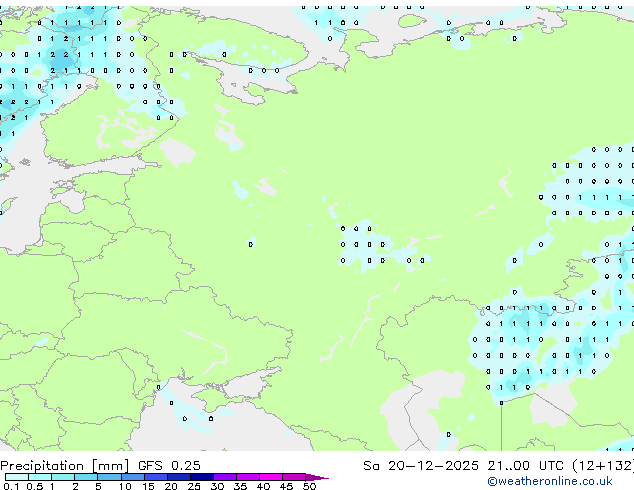Pick legend swatch between 30 and 35
The height and width of the screenshot is (490, 634).
[224, 477]
